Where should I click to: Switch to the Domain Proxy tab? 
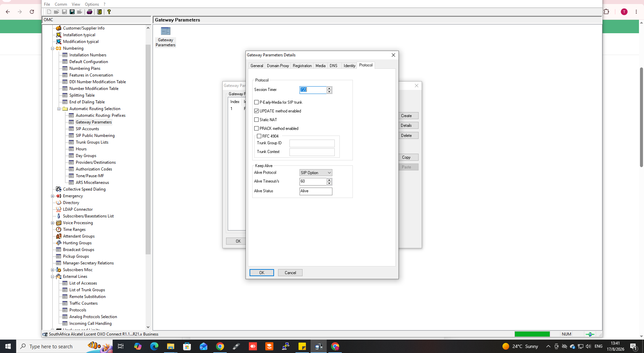(x=278, y=66)
